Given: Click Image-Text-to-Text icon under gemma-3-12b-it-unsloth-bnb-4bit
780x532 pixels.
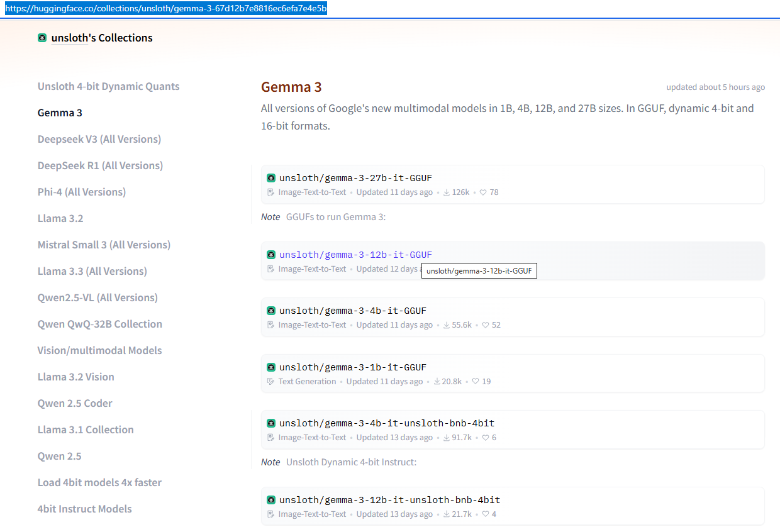Looking at the screenshot, I should point(271,514).
